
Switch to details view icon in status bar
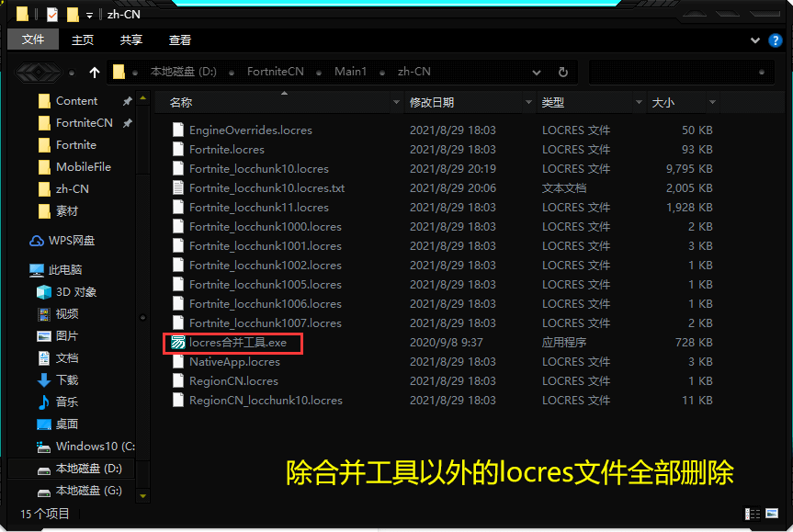tap(752, 514)
